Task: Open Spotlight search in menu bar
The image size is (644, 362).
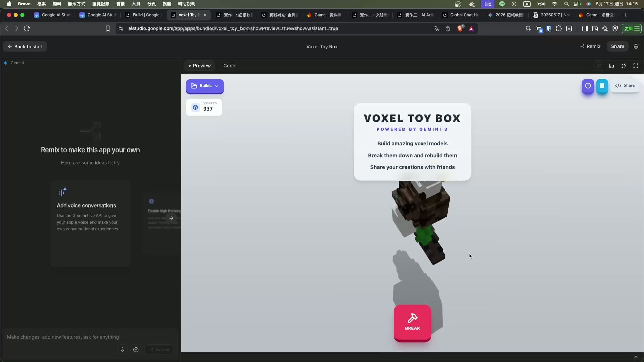Action: pos(566,4)
